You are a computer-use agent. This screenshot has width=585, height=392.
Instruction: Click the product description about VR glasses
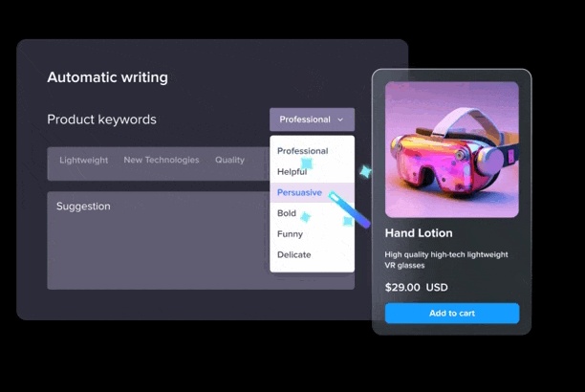(446, 260)
